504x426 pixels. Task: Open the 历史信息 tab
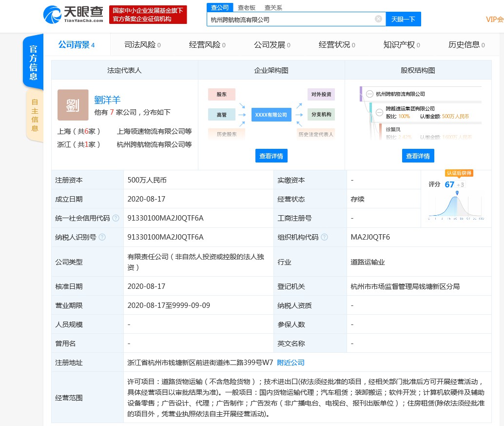[x=466, y=45]
